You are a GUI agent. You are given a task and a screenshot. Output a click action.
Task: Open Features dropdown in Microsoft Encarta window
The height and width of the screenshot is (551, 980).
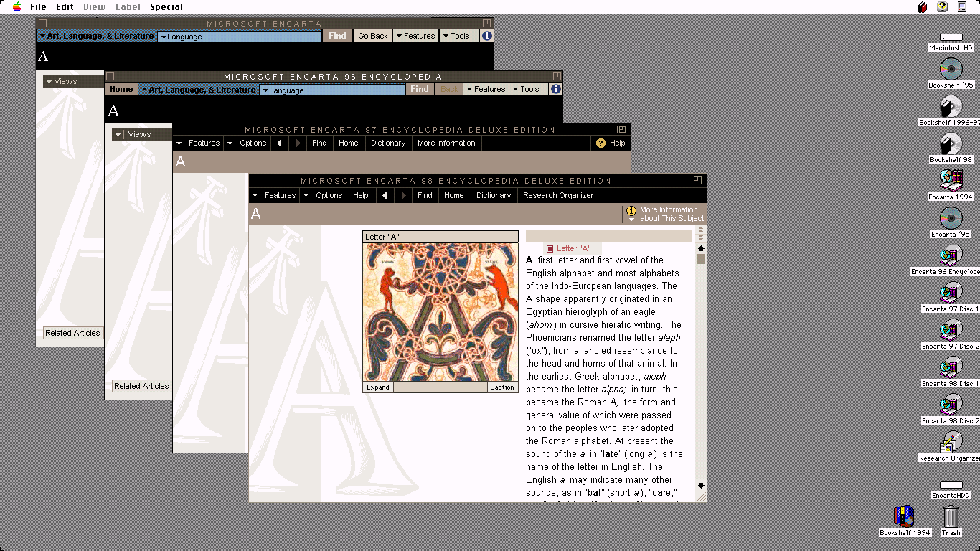(415, 36)
